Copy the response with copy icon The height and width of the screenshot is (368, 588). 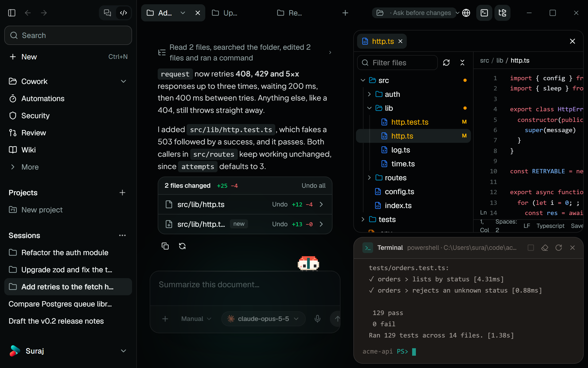(x=165, y=246)
